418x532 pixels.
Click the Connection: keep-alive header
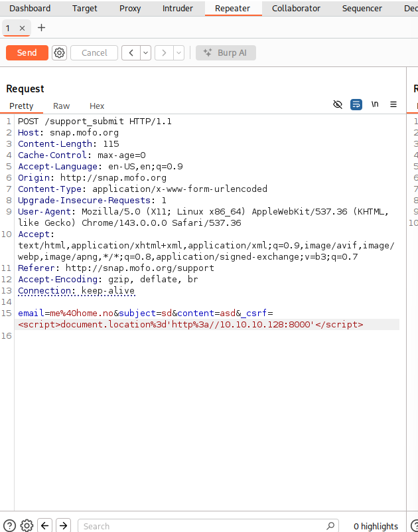[76, 290]
